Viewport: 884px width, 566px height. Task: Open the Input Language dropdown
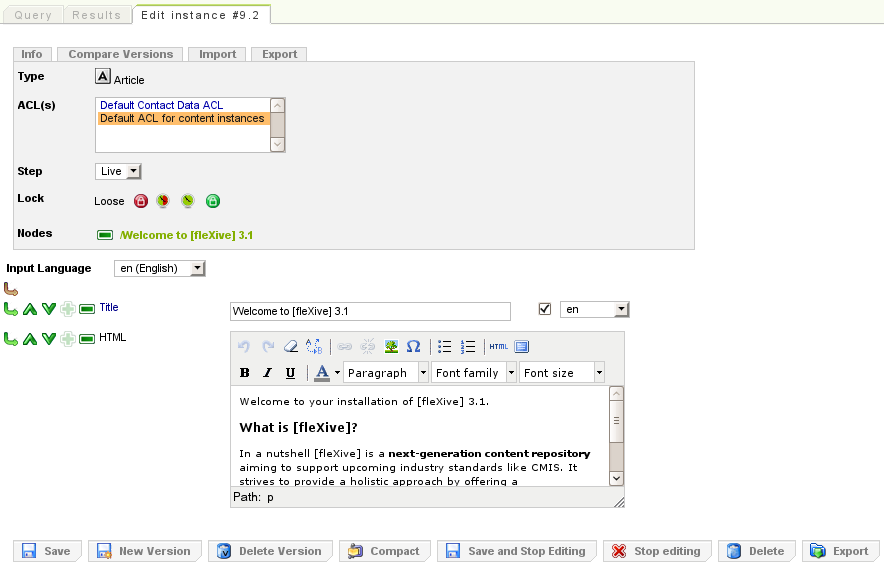coord(160,268)
